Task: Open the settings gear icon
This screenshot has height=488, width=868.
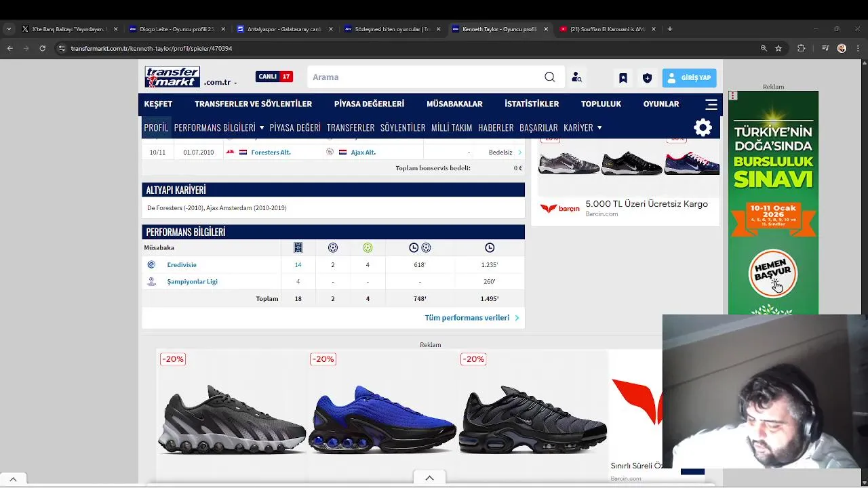Action: pyautogui.click(x=703, y=127)
